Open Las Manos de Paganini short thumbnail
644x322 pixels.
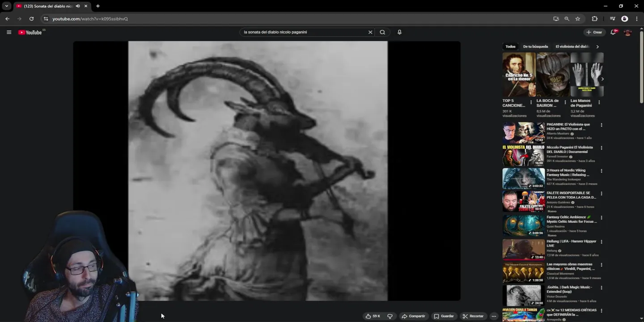587,75
